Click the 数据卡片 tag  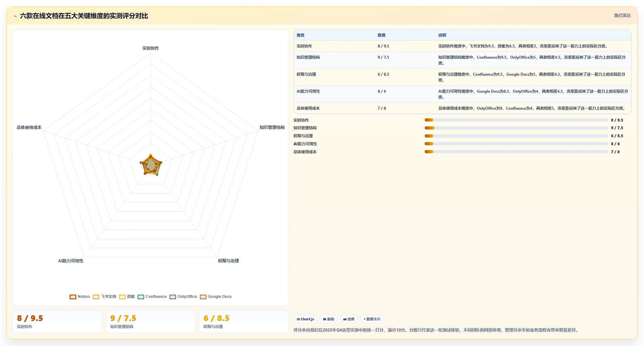(372, 319)
